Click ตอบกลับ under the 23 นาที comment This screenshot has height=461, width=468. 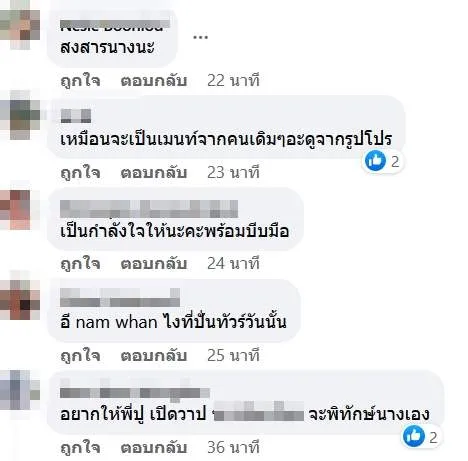tap(154, 173)
